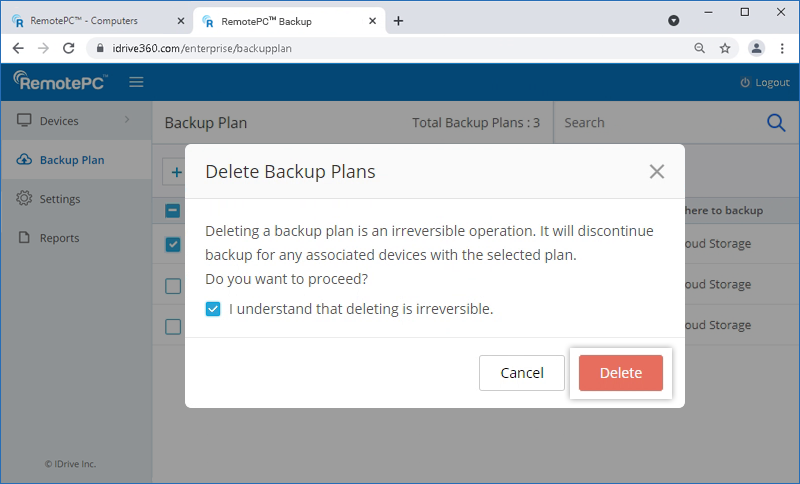This screenshot has height=484, width=800.
Task: Select Backup Plan in the sidebar
Action: pos(71,160)
